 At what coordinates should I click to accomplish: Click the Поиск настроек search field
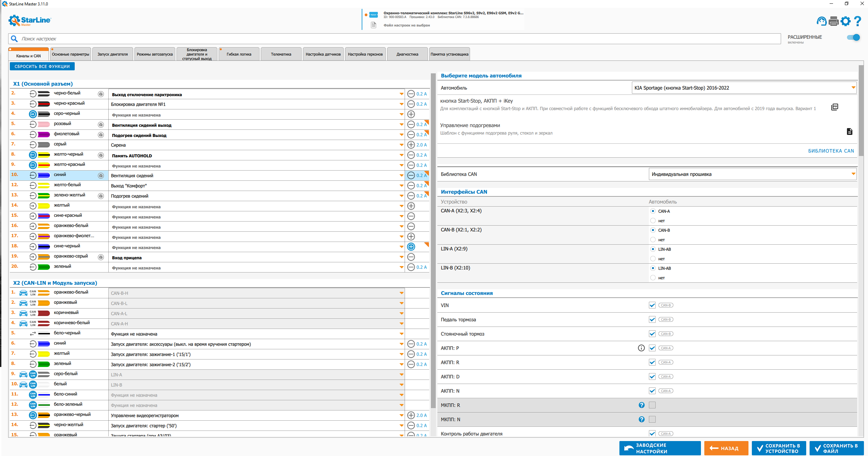pos(394,39)
